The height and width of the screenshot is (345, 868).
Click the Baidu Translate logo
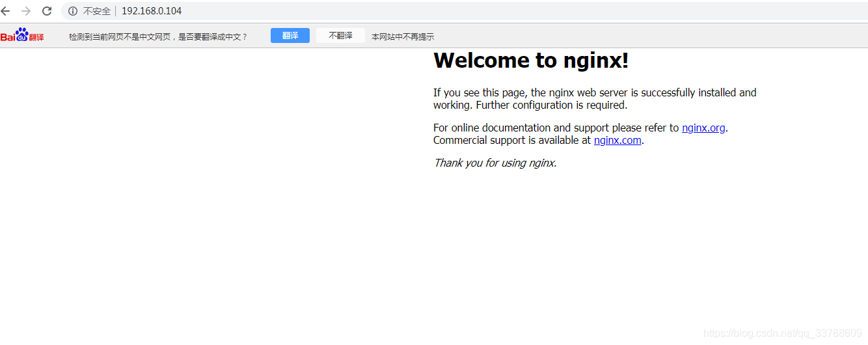[22, 35]
